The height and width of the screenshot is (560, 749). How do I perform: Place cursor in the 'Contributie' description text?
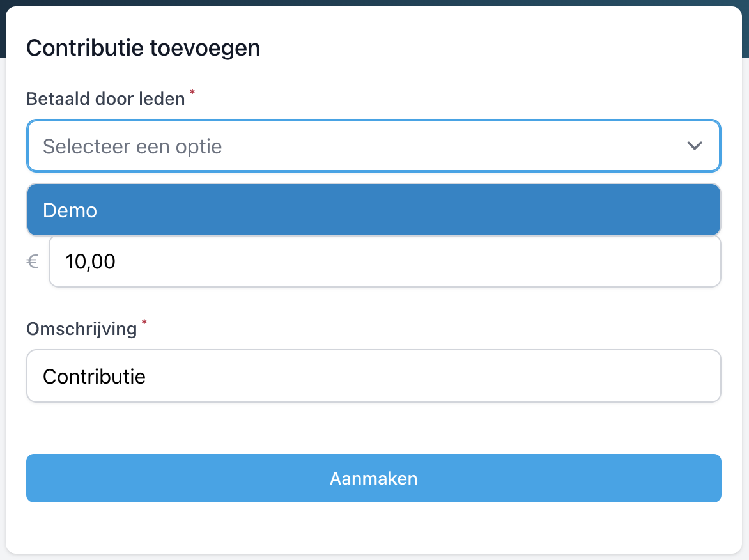pos(95,377)
